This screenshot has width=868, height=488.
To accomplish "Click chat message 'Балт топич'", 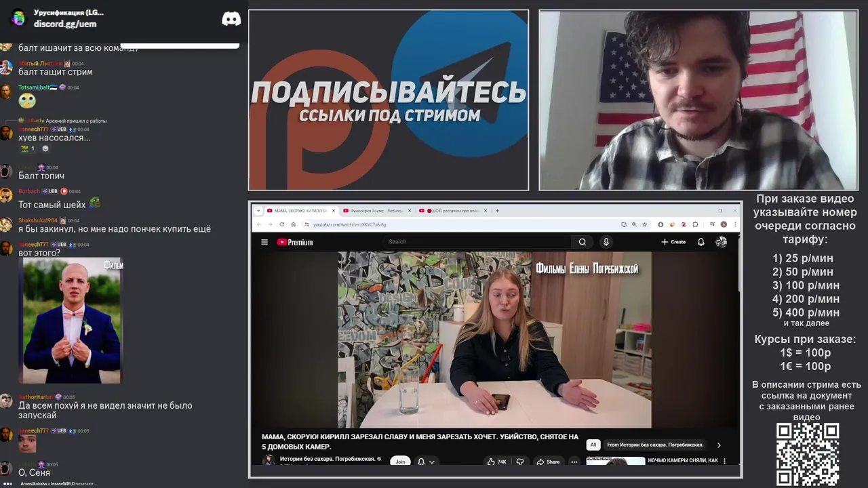I will [x=41, y=176].
